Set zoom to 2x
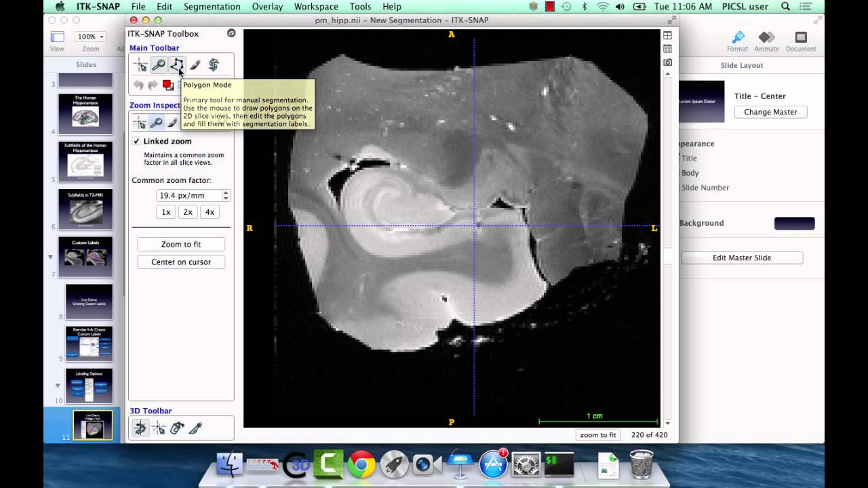Image resolution: width=868 pixels, height=488 pixels. 188,212
